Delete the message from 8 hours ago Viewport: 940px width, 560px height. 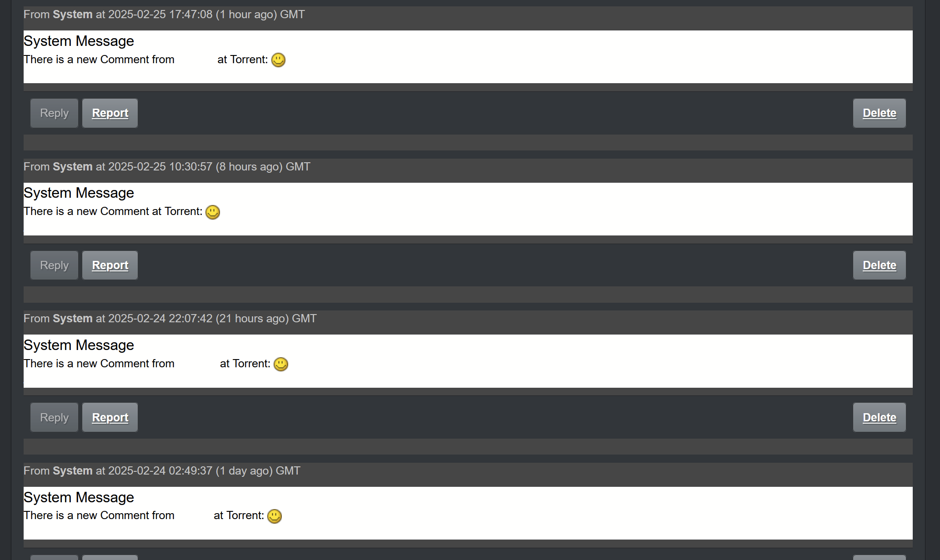point(879,265)
